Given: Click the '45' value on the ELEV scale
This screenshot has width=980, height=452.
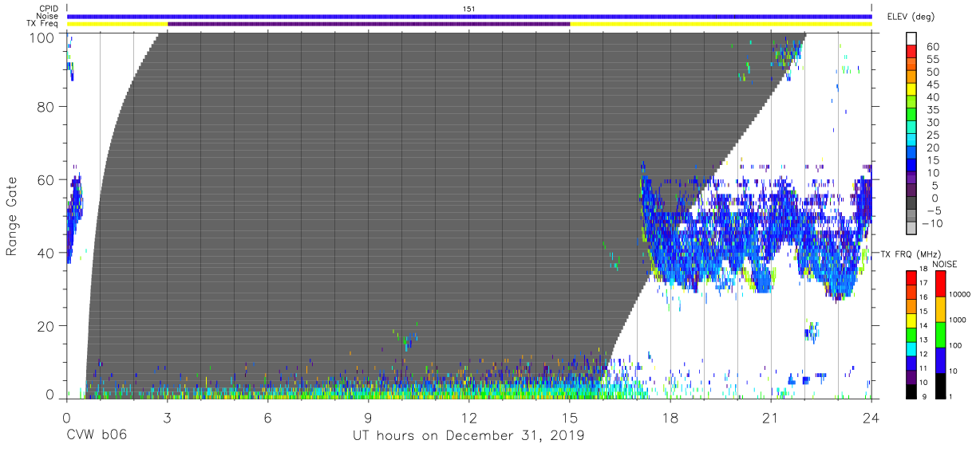Looking at the screenshot, I should coord(933,85).
